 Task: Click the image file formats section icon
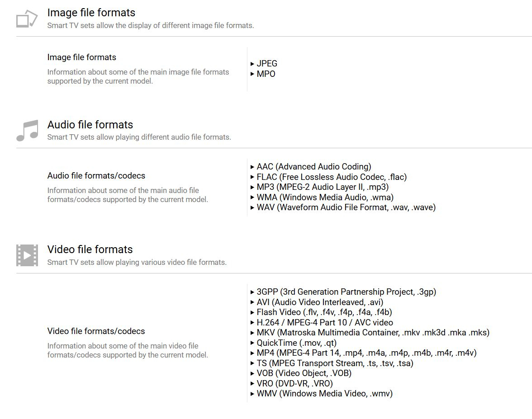pyautogui.click(x=27, y=19)
